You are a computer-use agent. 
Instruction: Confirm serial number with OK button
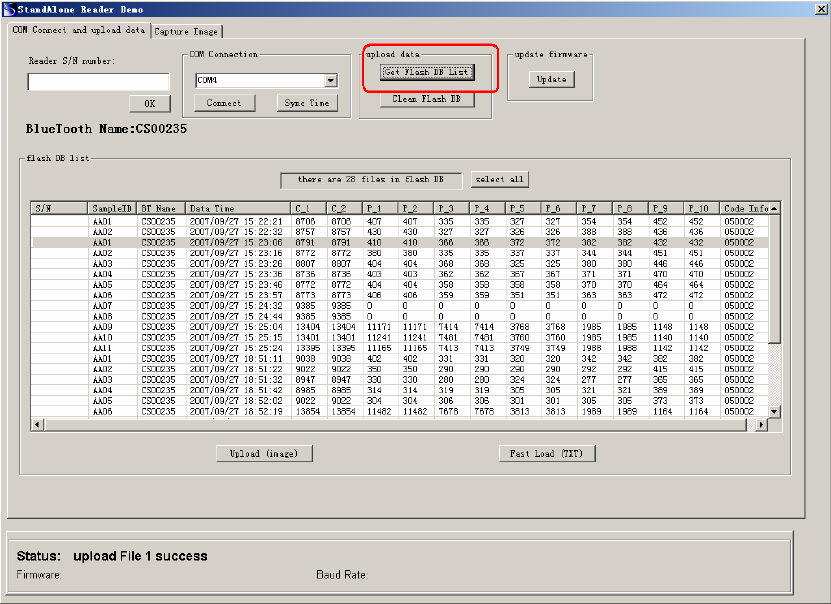tap(150, 103)
